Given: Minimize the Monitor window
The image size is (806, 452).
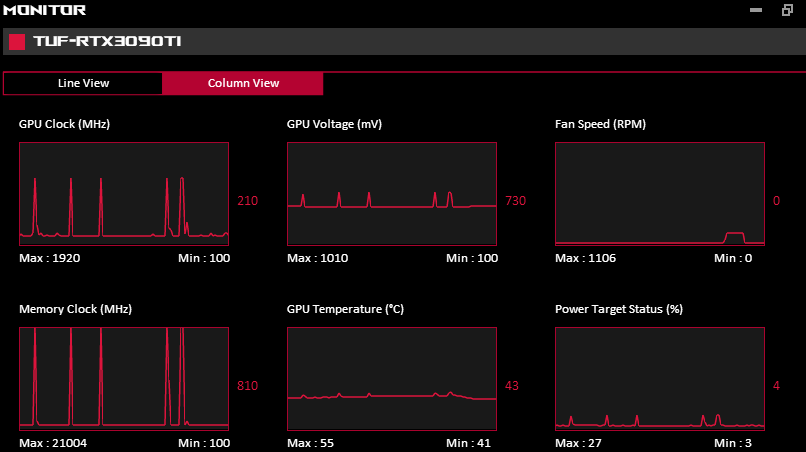Looking at the screenshot, I should tap(756, 10).
